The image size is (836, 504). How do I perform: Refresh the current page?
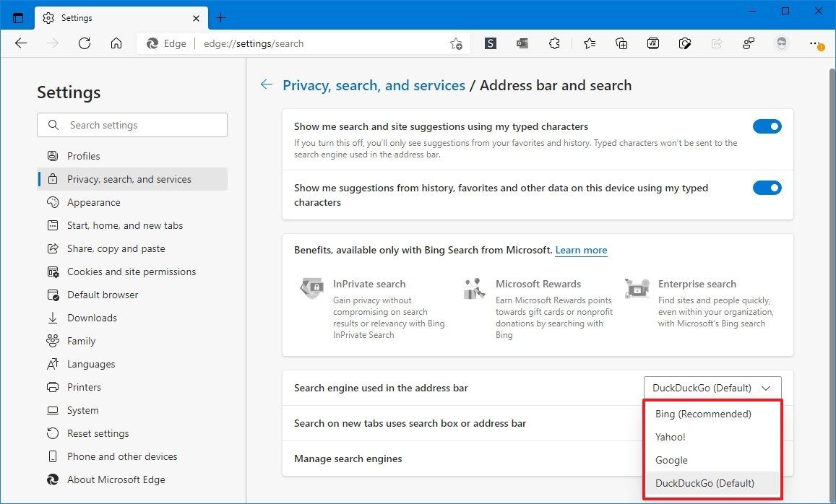[x=85, y=43]
